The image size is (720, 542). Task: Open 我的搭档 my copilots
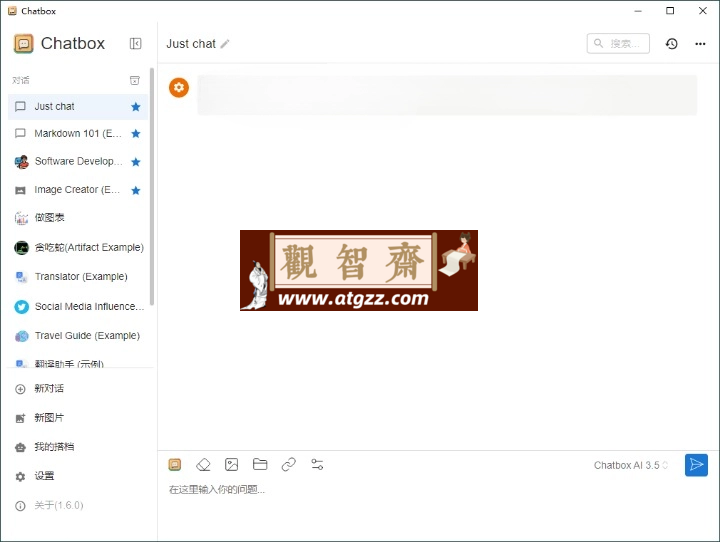click(78, 447)
